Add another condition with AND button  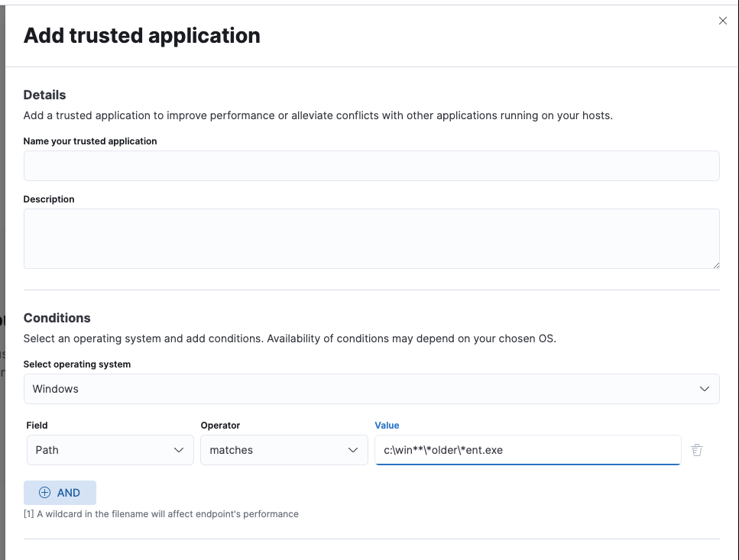[60, 493]
